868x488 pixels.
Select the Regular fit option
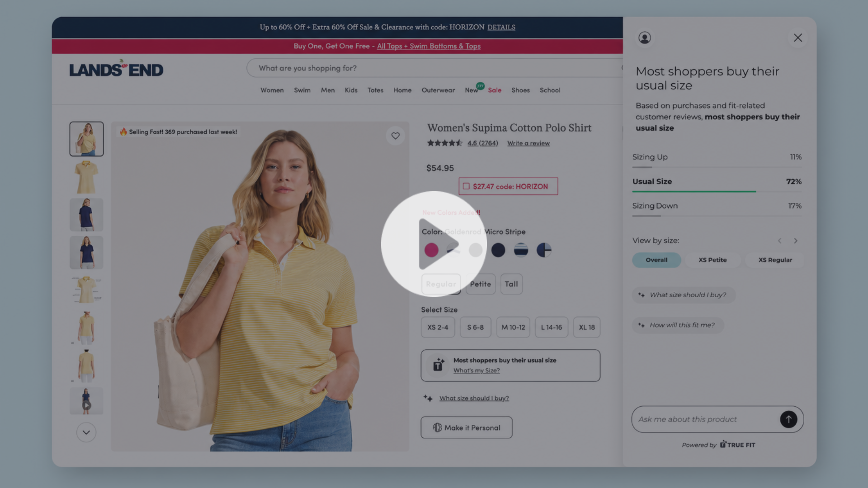[x=441, y=284]
